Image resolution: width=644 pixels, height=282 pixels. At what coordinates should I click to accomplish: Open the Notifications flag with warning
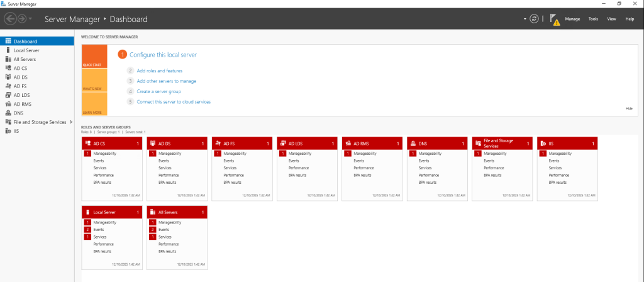click(x=555, y=20)
